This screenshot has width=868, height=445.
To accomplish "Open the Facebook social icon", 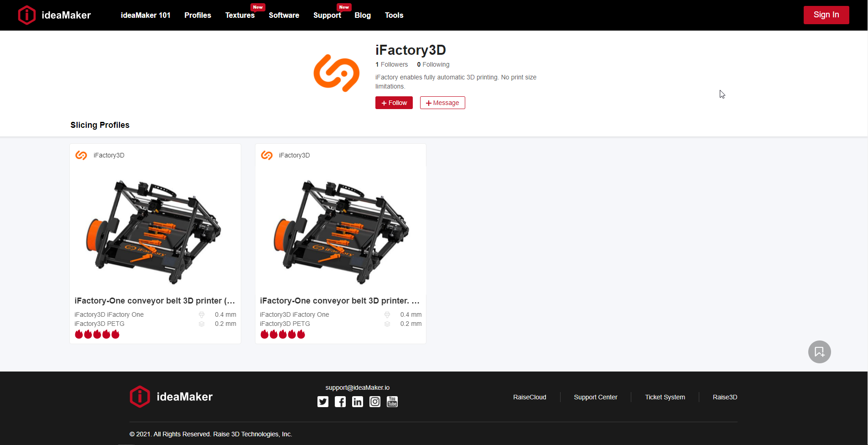I will [x=340, y=402].
